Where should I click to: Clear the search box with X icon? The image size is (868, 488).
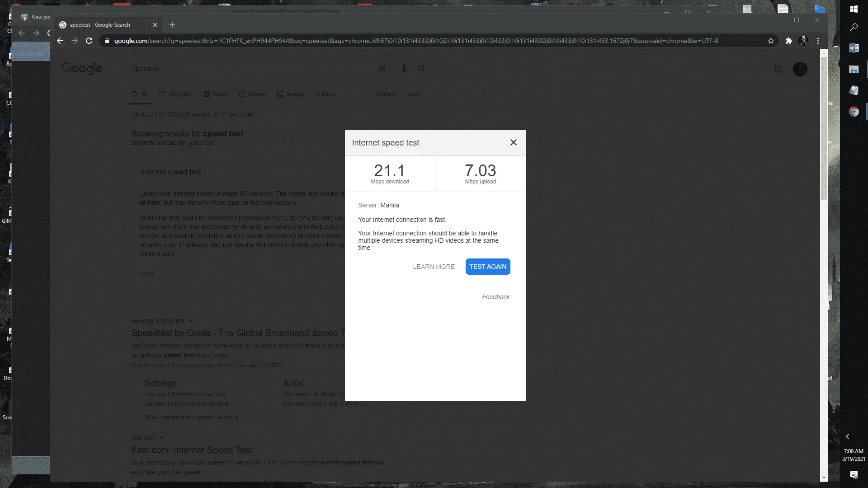[x=382, y=69]
